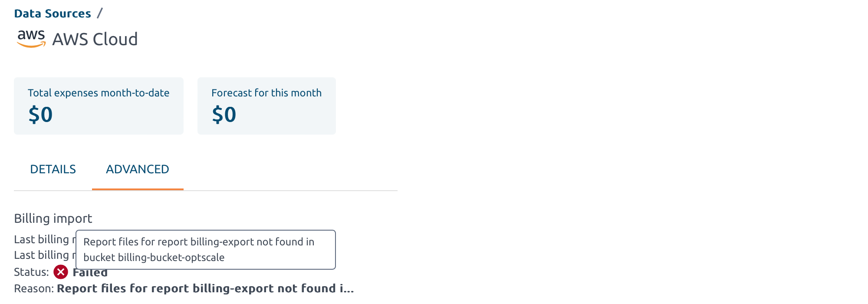Click the breadcrumb slash separator
Image resolution: width=868 pixels, height=304 pixels.
click(x=100, y=13)
